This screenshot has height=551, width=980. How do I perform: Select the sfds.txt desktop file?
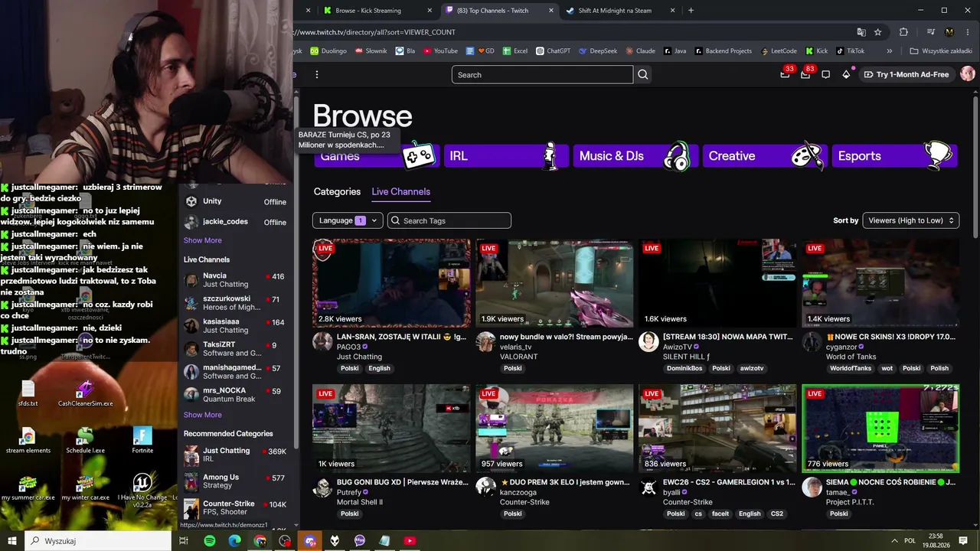click(28, 393)
